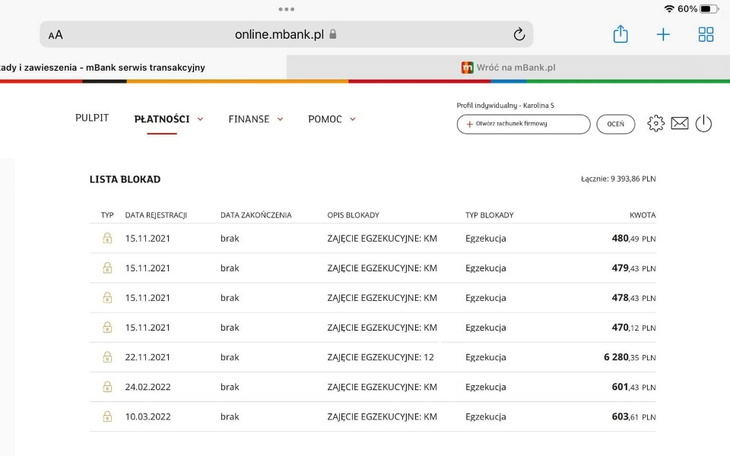The width and height of the screenshot is (730, 456).
Task: Open reader text size AA control
Action: coord(56,35)
